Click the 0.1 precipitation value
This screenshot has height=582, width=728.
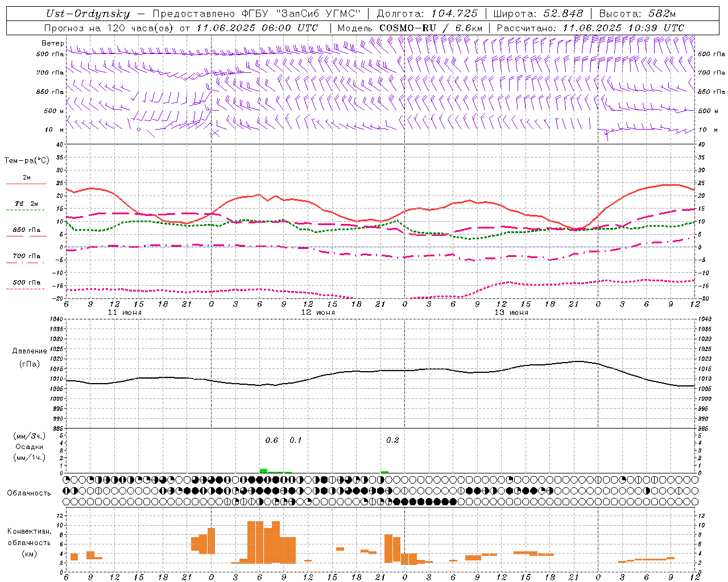click(x=296, y=440)
